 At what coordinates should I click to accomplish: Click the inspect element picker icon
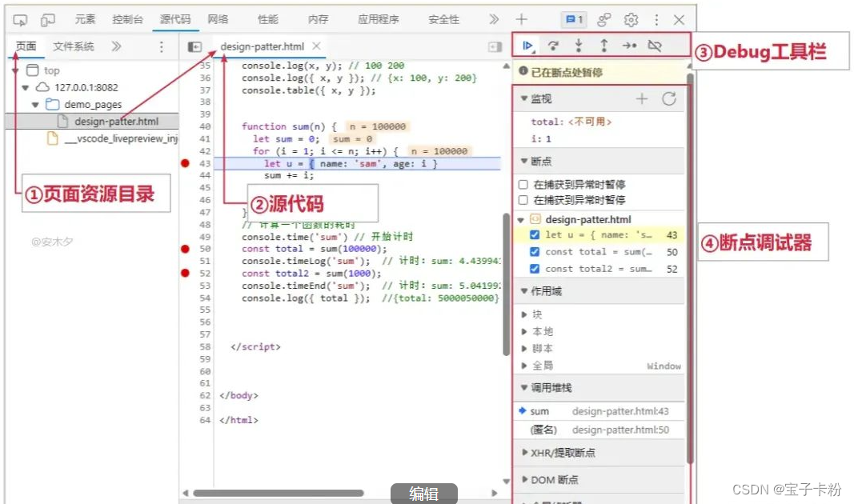coord(20,20)
